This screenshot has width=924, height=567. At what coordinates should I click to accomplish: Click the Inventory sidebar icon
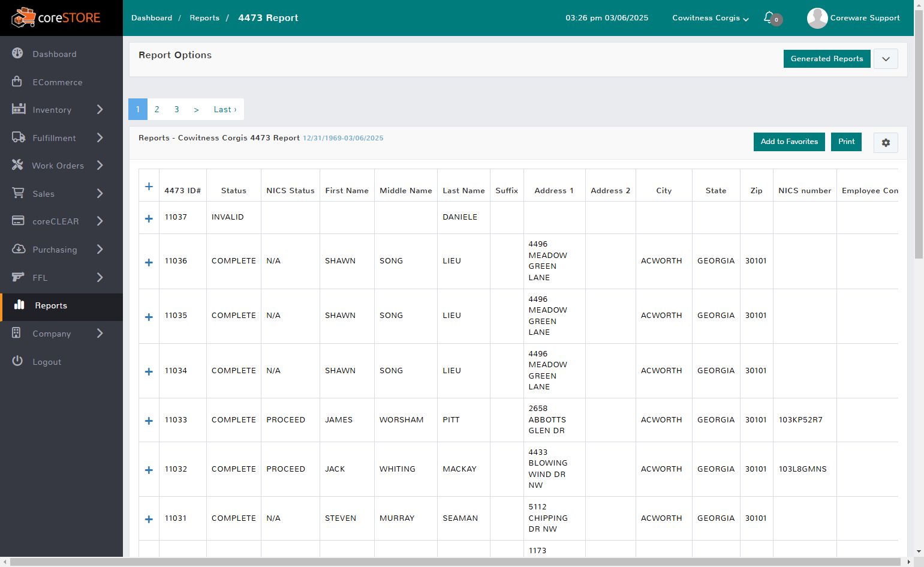tap(19, 109)
